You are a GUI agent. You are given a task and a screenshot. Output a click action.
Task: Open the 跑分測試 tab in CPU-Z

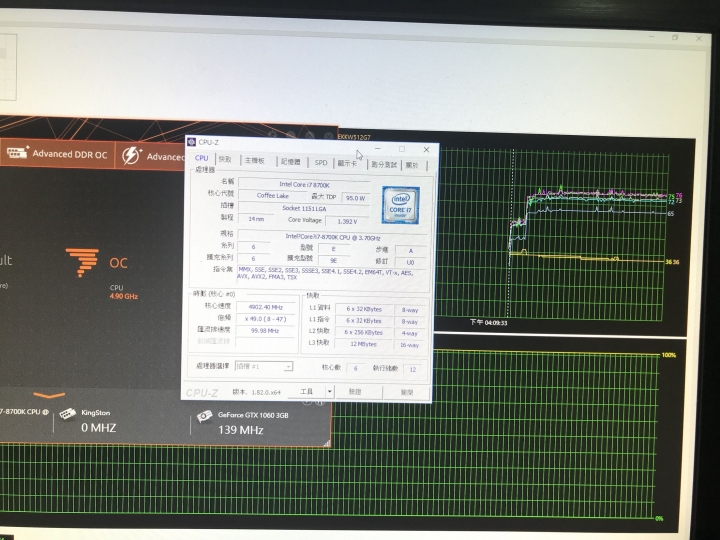tap(384, 164)
